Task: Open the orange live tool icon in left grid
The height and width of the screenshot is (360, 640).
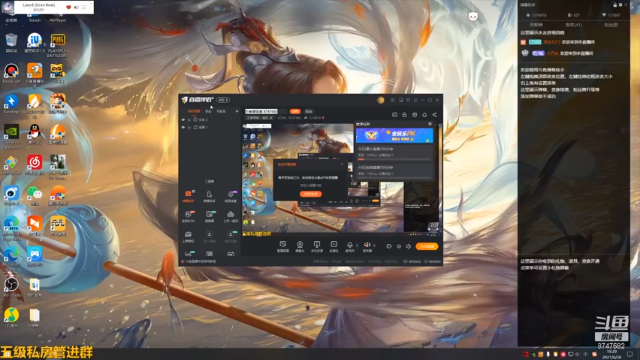Action: pyautogui.click(x=188, y=194)
